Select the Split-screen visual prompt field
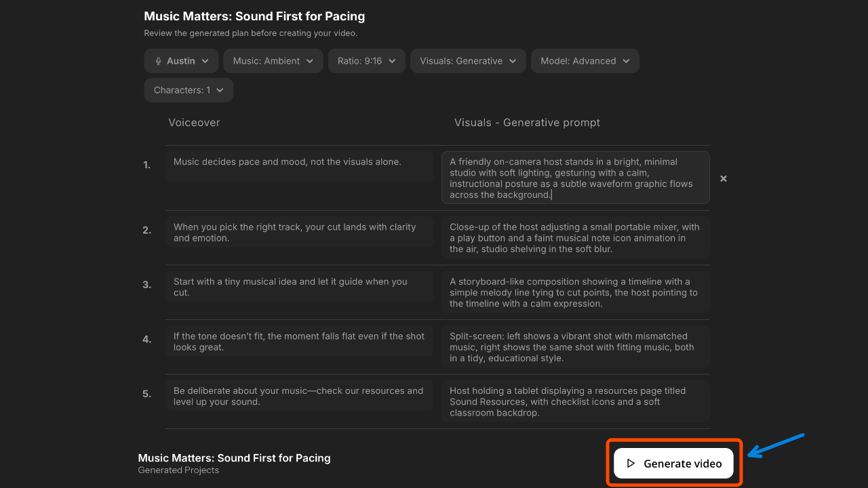Viewport: 868px width, 488px height. [x=575, y=347]
